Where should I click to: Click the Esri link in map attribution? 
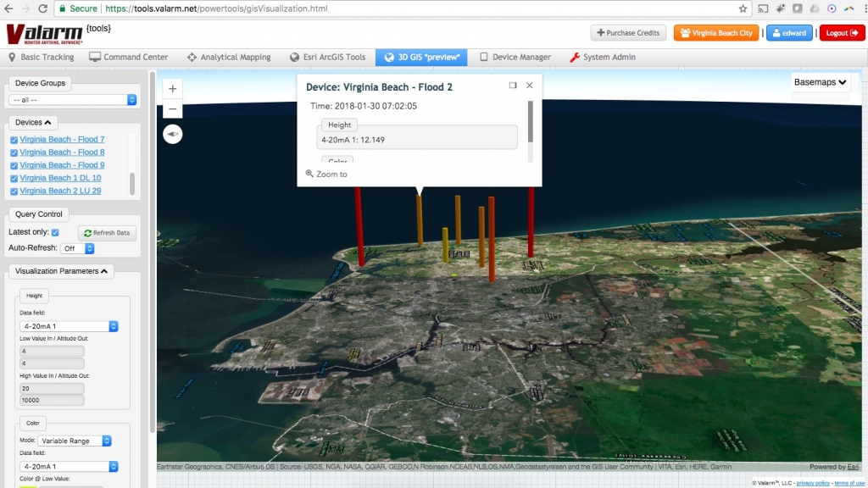tap(853, 467)
